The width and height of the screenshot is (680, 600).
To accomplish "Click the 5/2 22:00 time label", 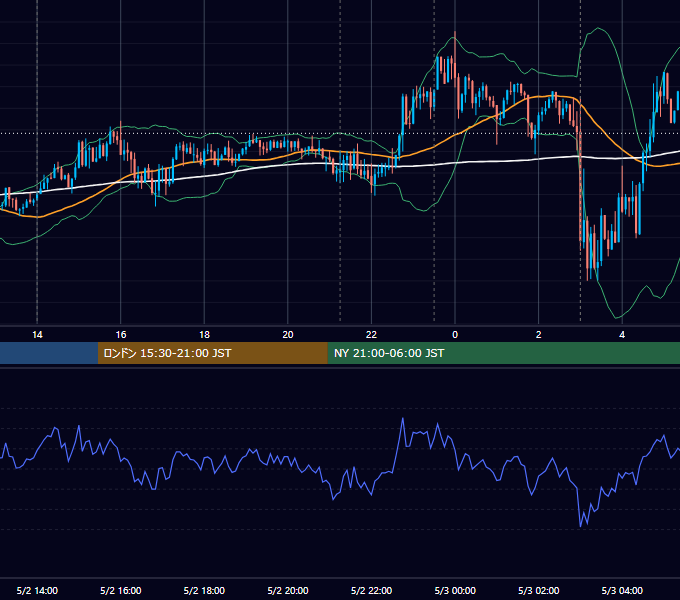I will (371, 590).
